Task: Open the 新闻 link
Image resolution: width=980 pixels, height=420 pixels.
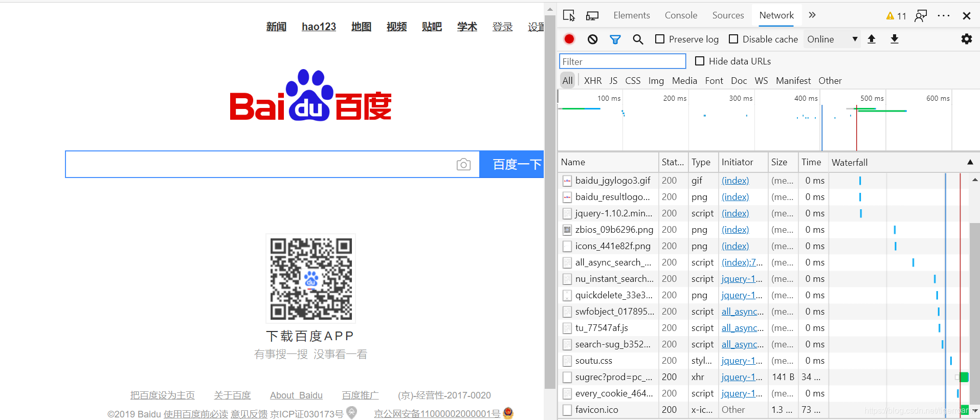Action: [x=276, y=27]
